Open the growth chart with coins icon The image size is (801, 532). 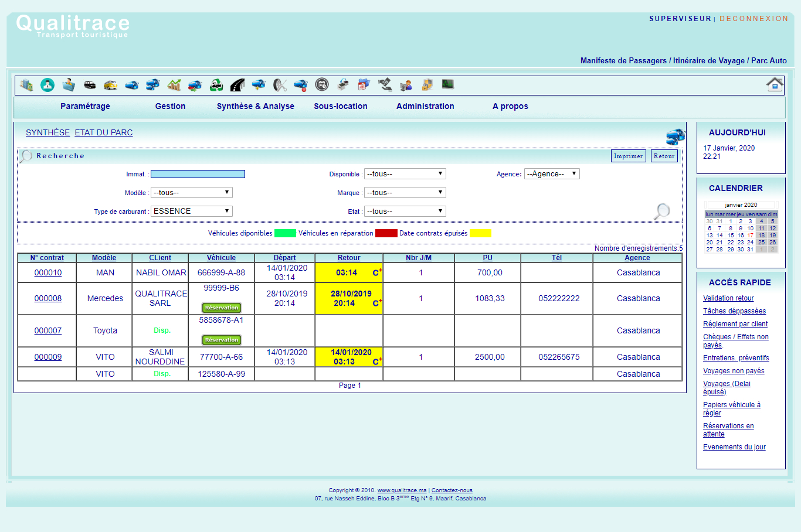point(174,85)
